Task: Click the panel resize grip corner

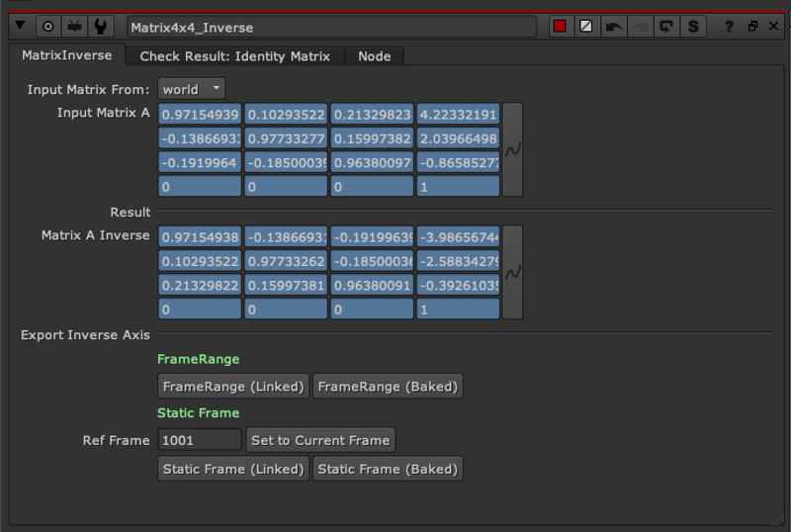Action: click(x=779, y=518)
